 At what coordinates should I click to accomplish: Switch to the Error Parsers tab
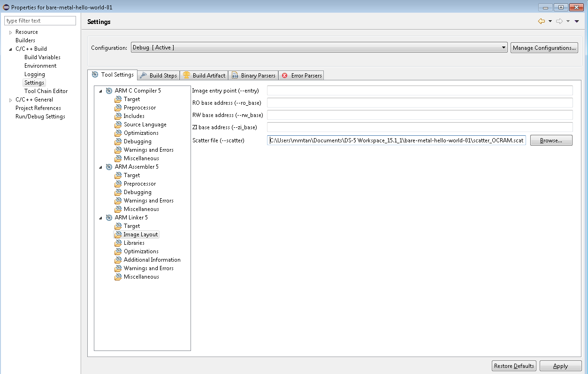[x=301, y=75]
